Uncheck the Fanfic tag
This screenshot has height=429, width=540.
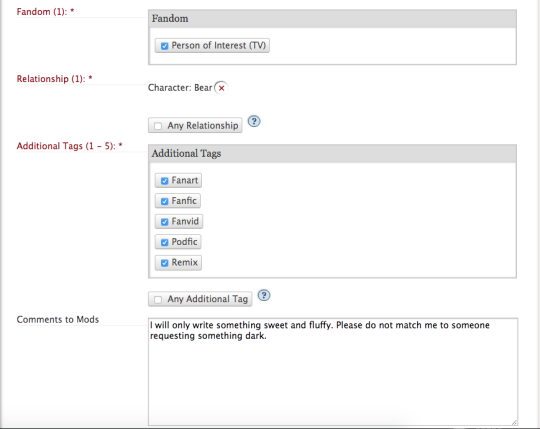coord(165,201)
